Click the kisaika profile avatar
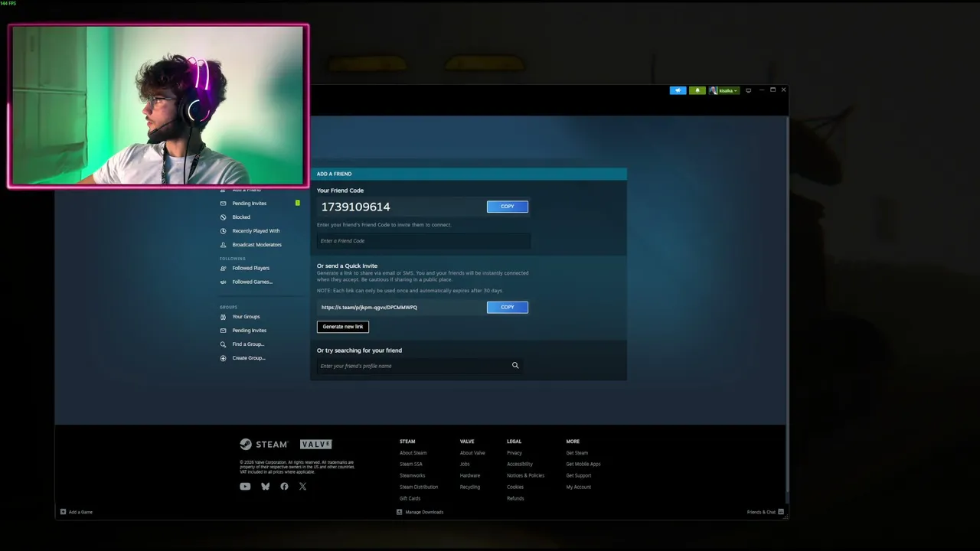This screenshot has height=551, width=980. pos(713,90)
